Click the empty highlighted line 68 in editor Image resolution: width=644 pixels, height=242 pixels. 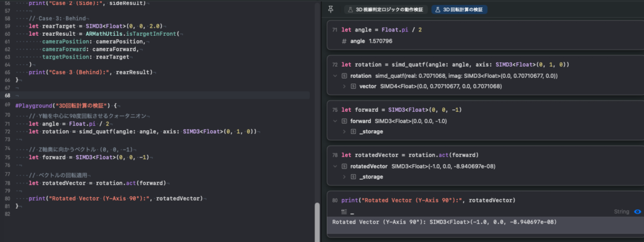pos(162,95)
